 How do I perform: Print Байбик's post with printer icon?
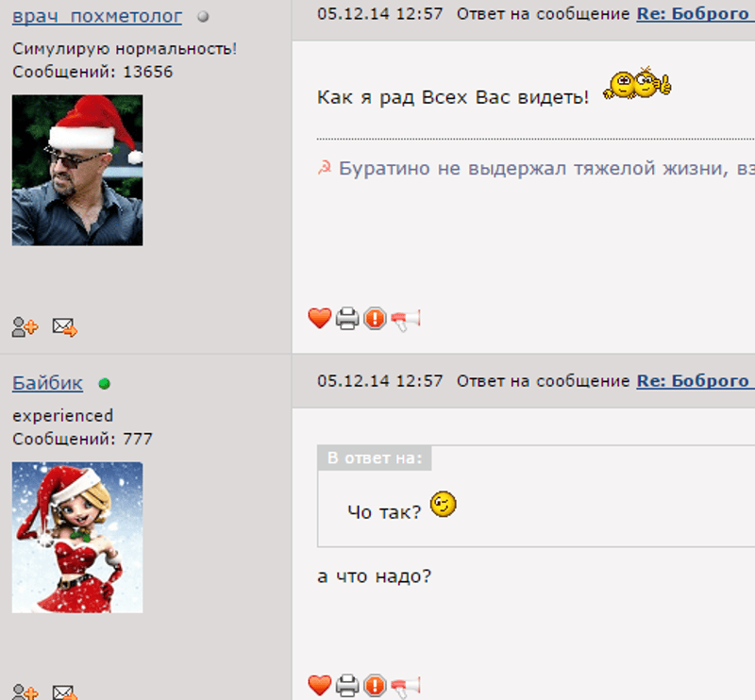[347, 686]
